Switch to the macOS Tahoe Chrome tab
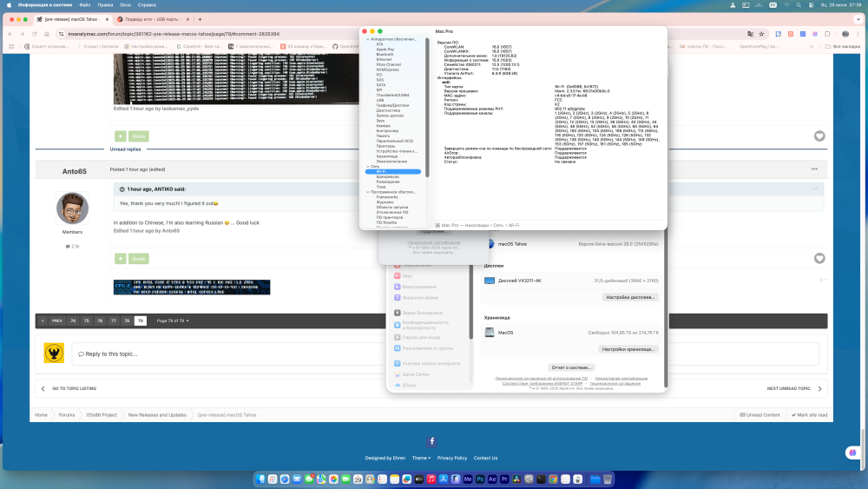 (72, 19)
